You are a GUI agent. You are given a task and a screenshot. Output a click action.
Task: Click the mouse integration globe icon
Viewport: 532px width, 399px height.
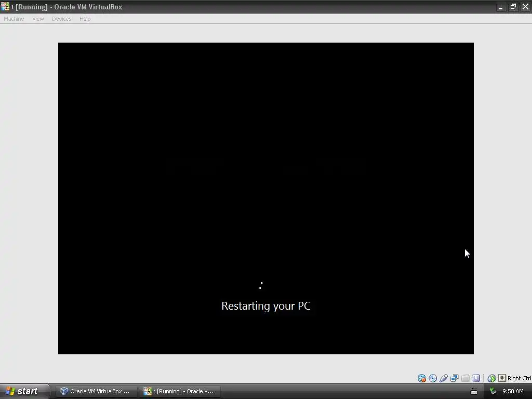(x=491, y=378)
